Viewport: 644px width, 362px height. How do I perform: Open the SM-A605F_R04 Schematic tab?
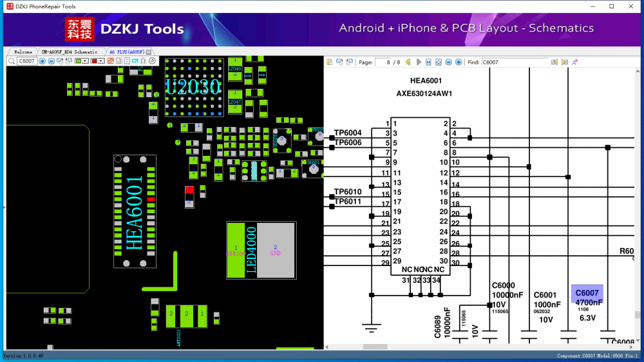click(x=70, y=52)
